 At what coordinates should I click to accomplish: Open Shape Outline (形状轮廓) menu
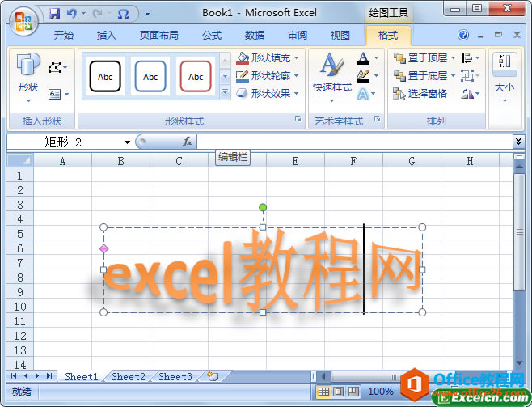click(x=268, y=76)
